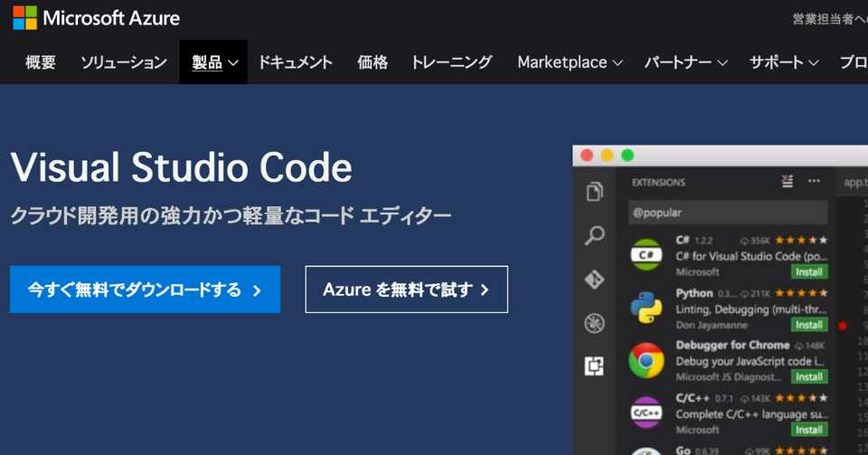868x455 pixels.
Task: Click the Go extension title
Action: (683, 450)
